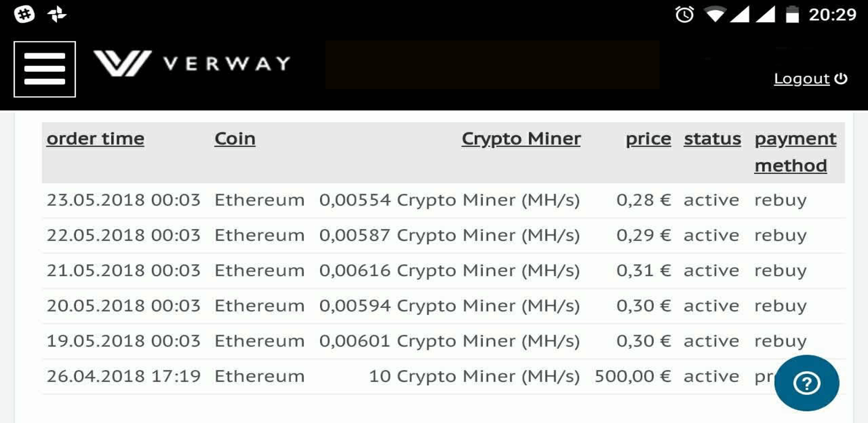
Task: Sort table by price column
Action: 648,138
